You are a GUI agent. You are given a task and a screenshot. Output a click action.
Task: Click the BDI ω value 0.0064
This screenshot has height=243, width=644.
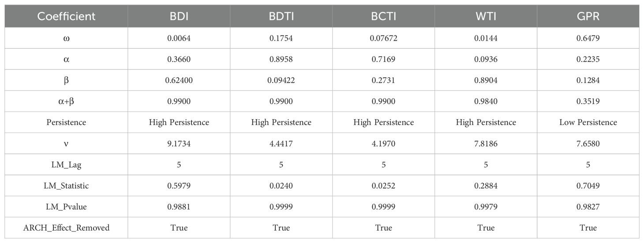click(x=179, y=38)
